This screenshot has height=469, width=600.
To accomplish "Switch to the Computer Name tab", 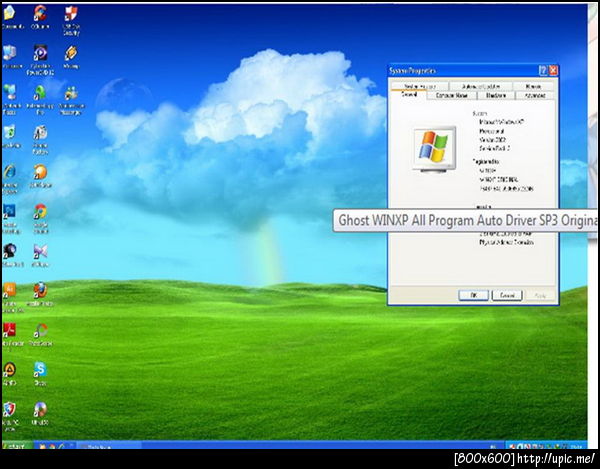I will (452, 95).
